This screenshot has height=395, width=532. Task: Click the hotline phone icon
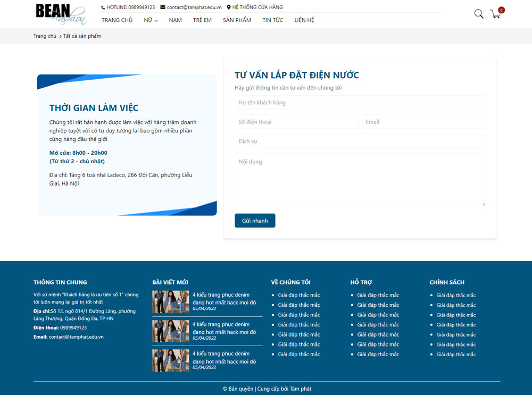[103, 7]
